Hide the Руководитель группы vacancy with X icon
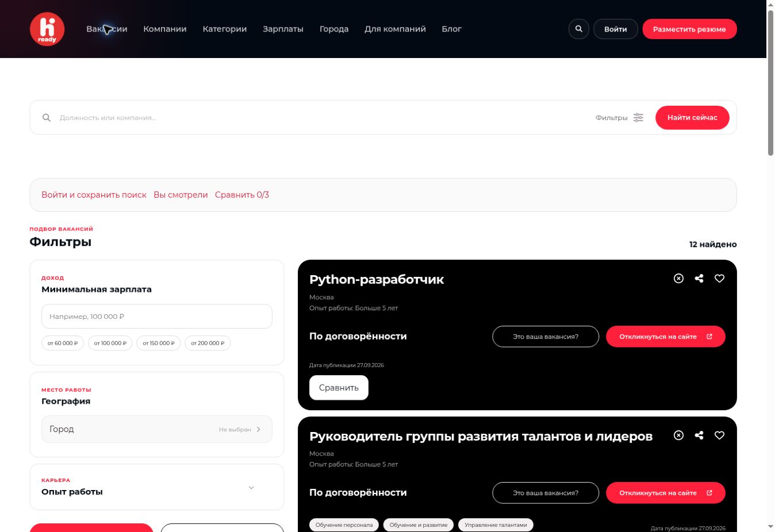This screenshot has height=532, width=775. (x=678, y=435)
